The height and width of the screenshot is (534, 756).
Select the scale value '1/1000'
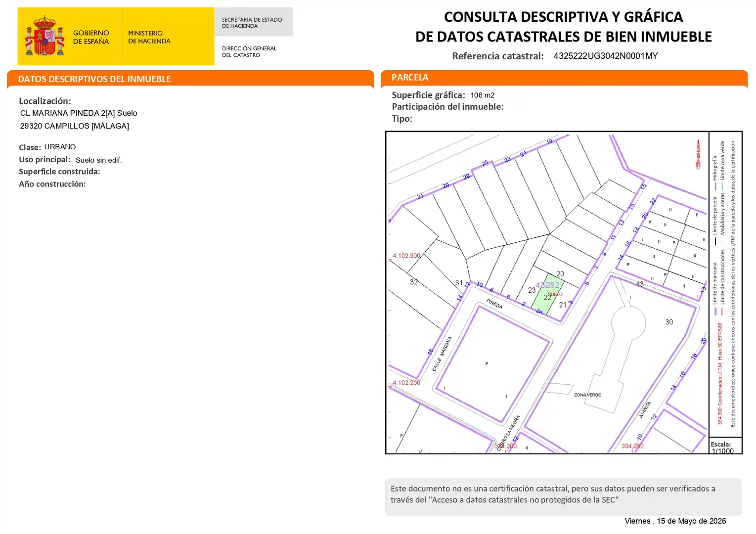[x=722, y=450]
